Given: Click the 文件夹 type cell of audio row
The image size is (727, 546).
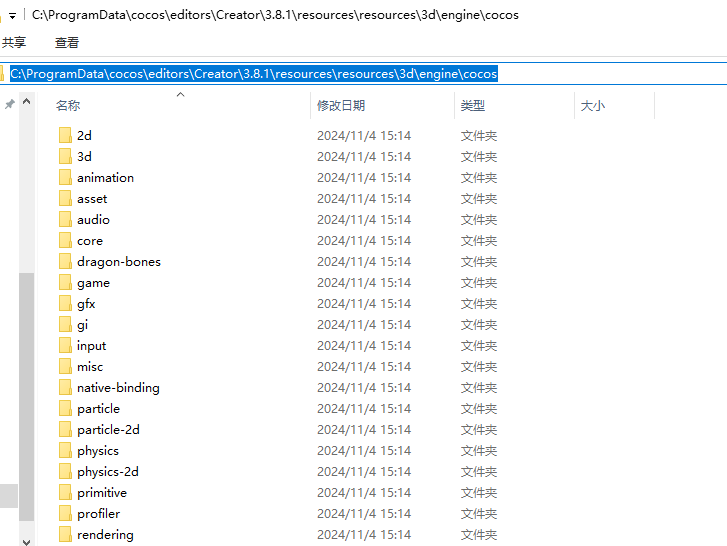Looking at the screenshot, I should pyautogui.click(x=478, y=219).
